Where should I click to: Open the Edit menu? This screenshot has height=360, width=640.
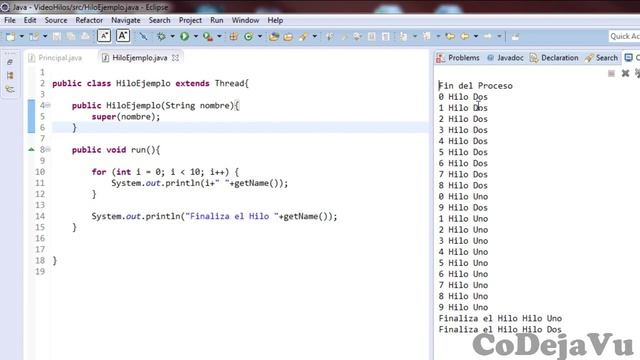click(x=30, y=20)
